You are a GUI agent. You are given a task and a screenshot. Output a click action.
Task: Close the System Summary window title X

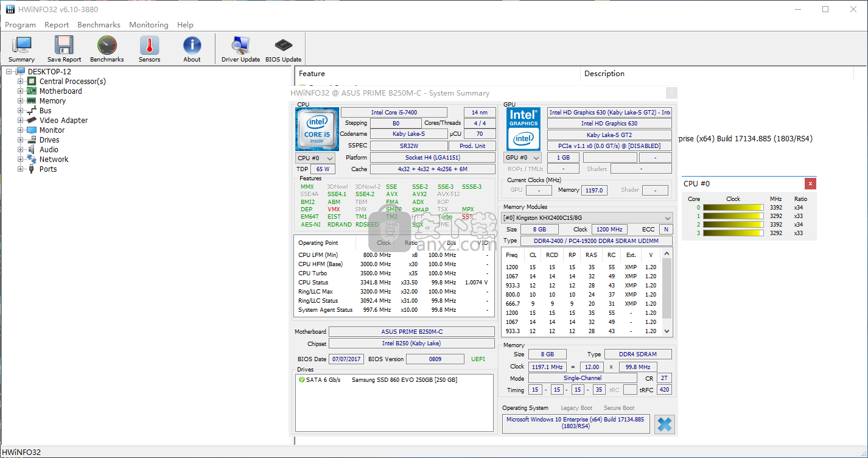(x=671, y=93)
